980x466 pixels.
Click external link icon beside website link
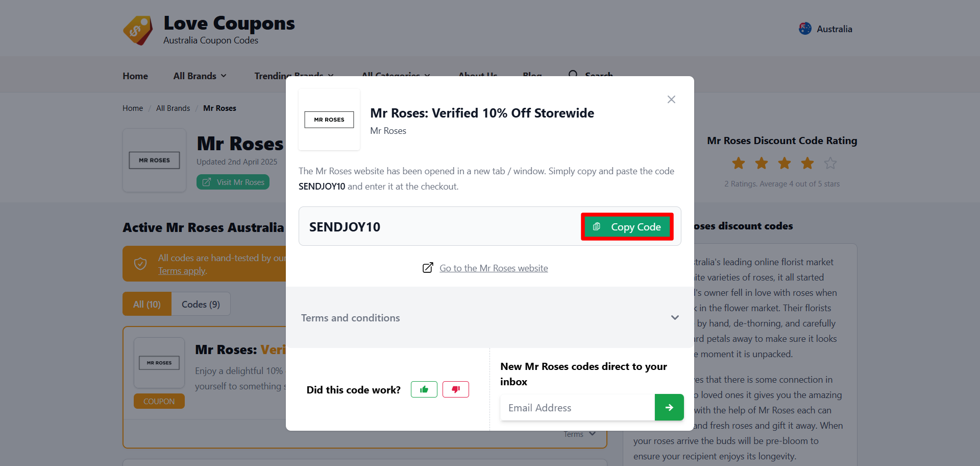coord(428,268)
